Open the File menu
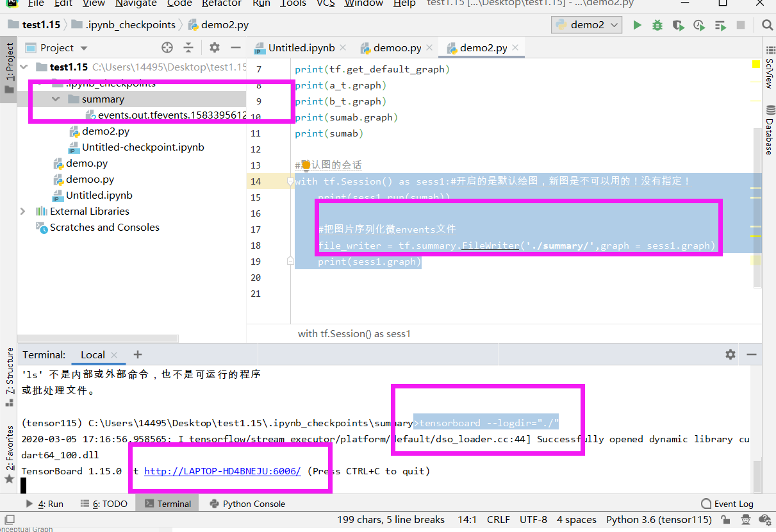This screenshot has width=776, height=532. (36, 3)
